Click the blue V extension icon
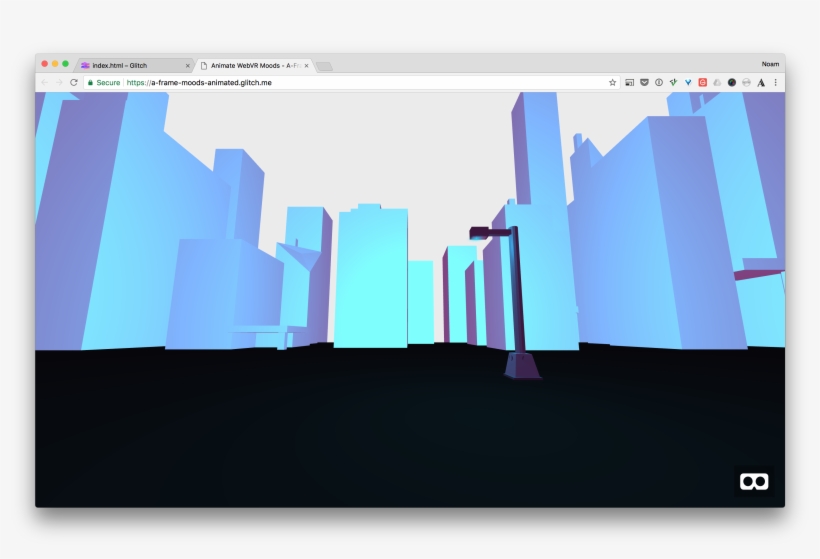 (x=688, y=83)
